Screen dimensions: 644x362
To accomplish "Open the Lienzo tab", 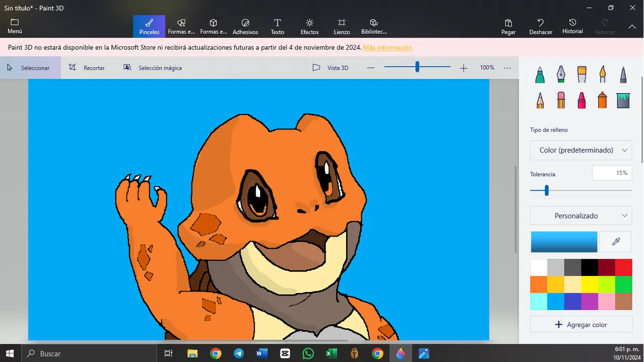I will 342,26.
